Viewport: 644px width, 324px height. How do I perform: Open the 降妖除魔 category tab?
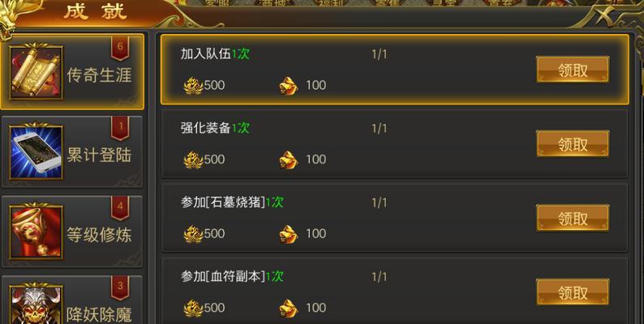click(x=72, y=300)
